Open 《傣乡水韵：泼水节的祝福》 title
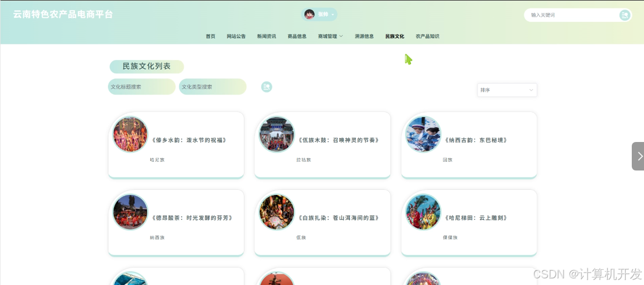This screenshot has width=644, height=285. (189, 140)
